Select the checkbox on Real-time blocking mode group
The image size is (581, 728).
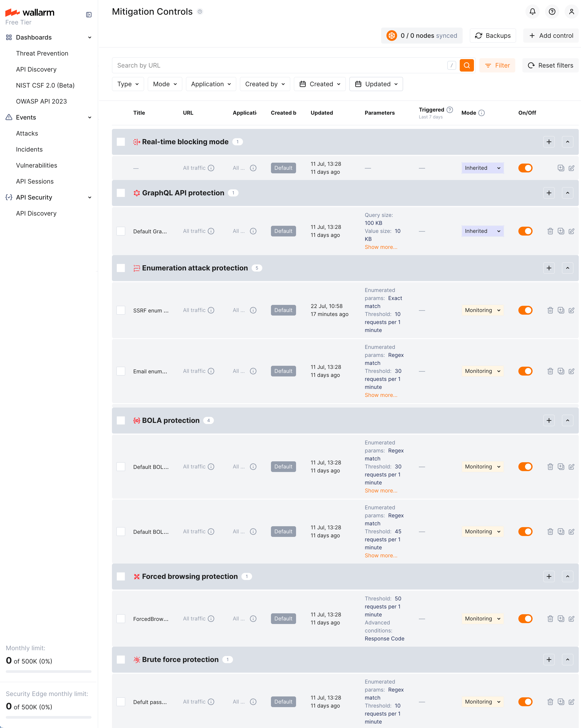(x=121, y=142)
